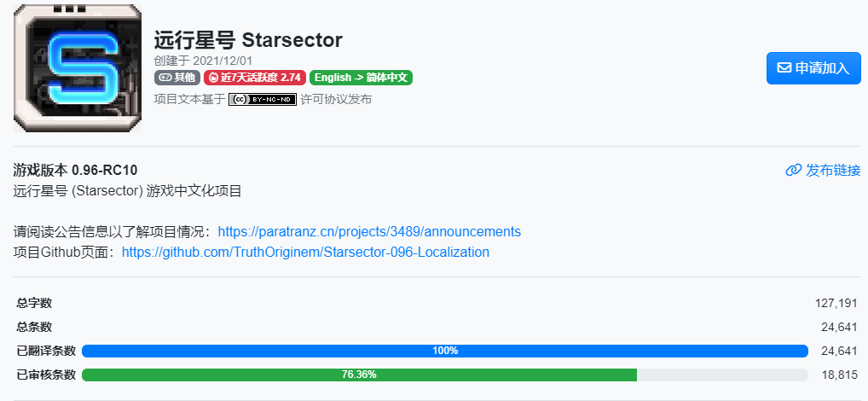
Task: Open the paratranz announcements URL
Action: (x=369, y=232)
